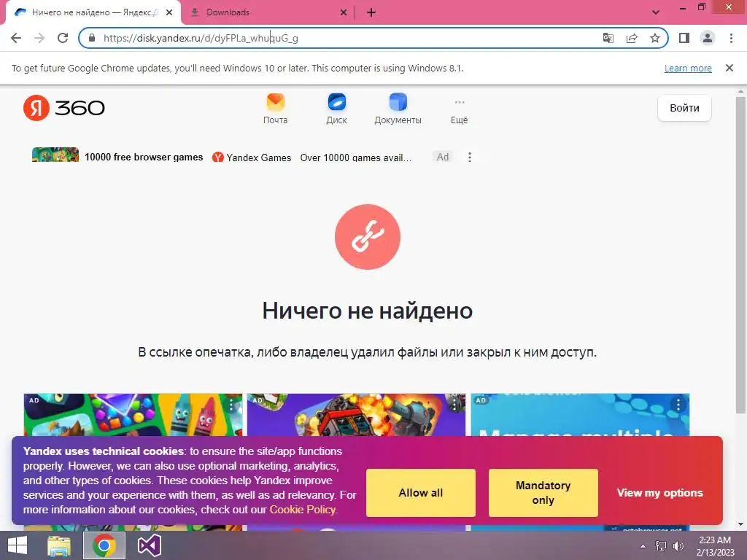Open File Explorer from taskbar
747x560 pixels.
[x=60, y=545]
